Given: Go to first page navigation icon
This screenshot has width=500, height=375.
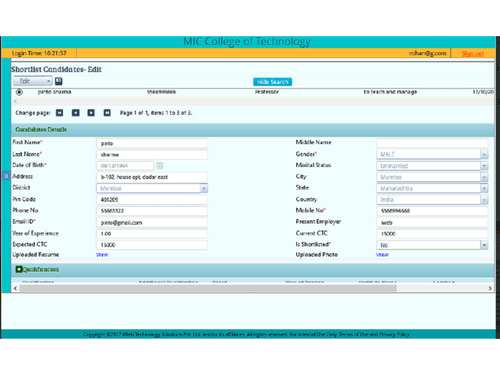Looking at the screenshot, I should (x=59, y=113).
